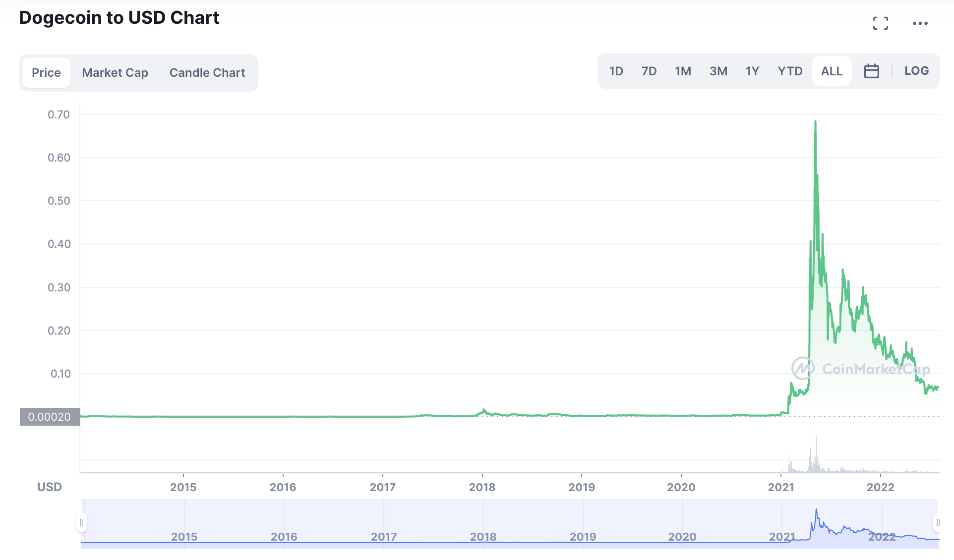Open the three-dot more options menu
Viewport: 954px width, 560px height.
tap(920, 23)
